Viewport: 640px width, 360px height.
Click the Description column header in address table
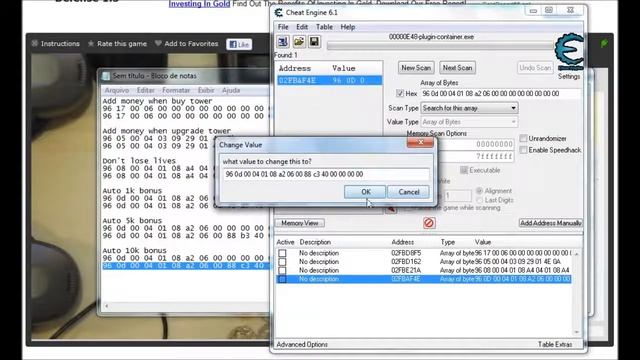click(315, 242)
